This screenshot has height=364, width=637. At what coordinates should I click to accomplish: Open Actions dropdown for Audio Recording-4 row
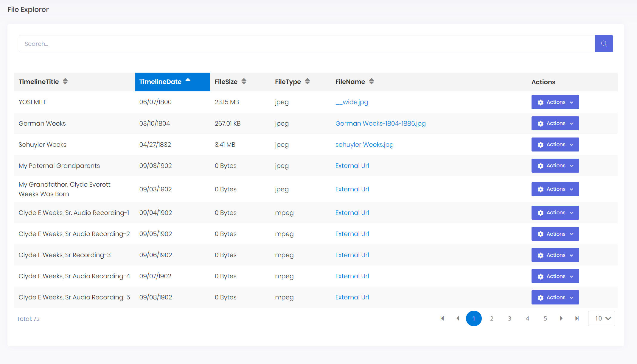click(555, 276)
